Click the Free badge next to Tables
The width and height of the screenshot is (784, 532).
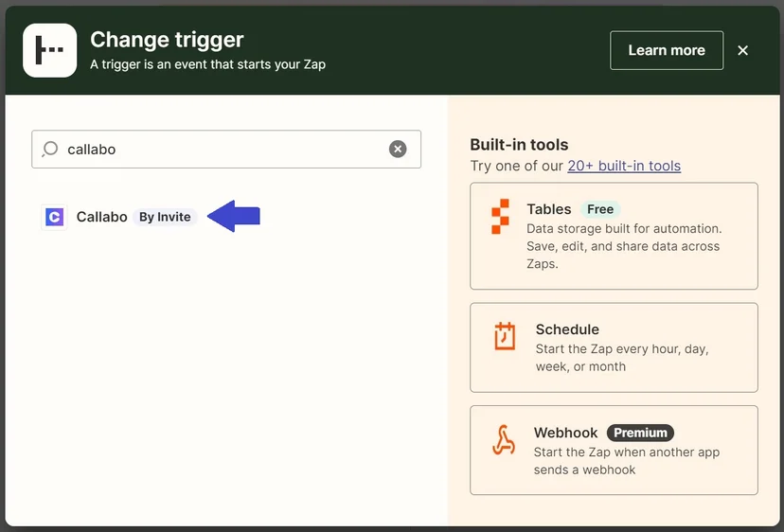coord(600,209)
